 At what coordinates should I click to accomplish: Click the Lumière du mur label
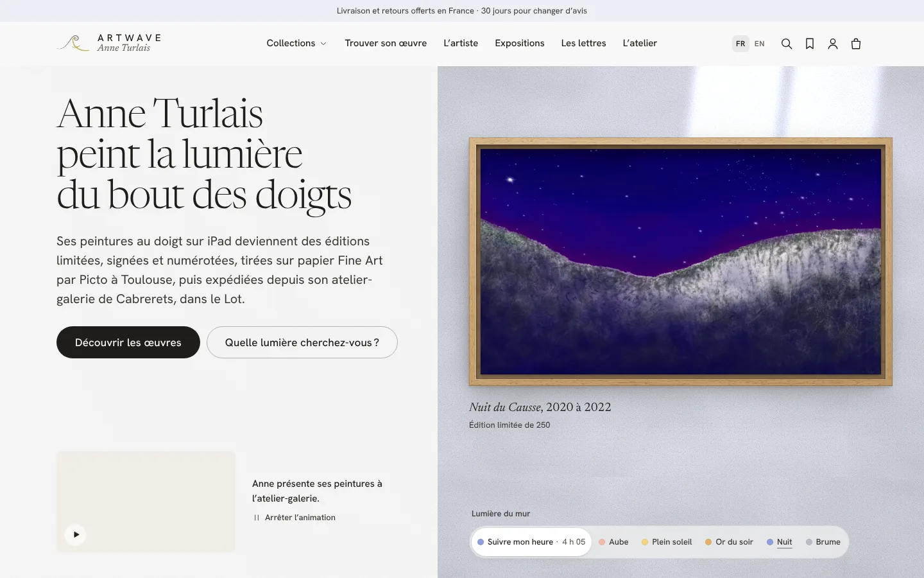501,514
